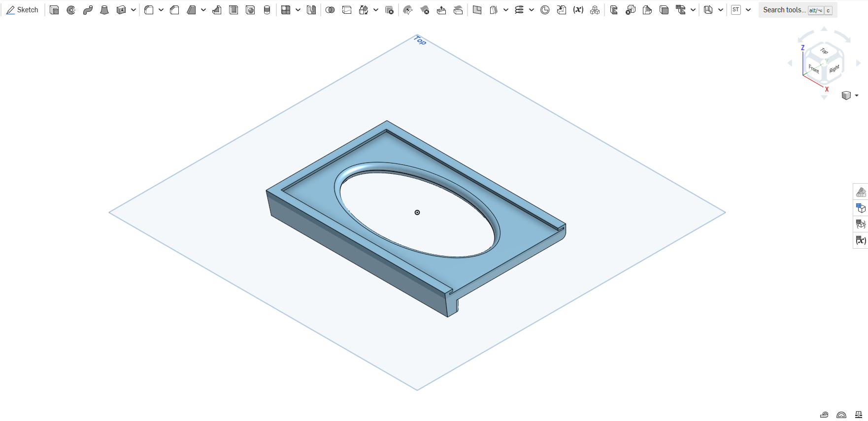The width and height of the screenshot is (868, 421).
Task: Select the Loft tool
Action: [x=104, y=10]
